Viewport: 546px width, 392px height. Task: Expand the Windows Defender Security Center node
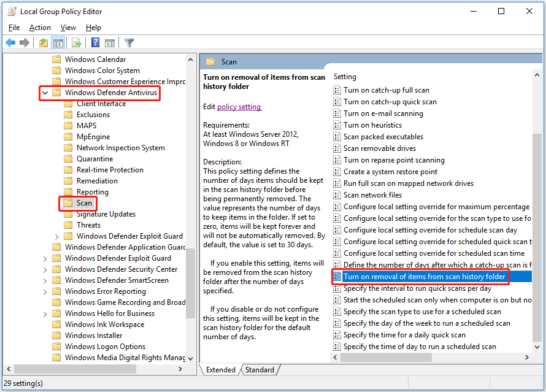tap(45, 270)
